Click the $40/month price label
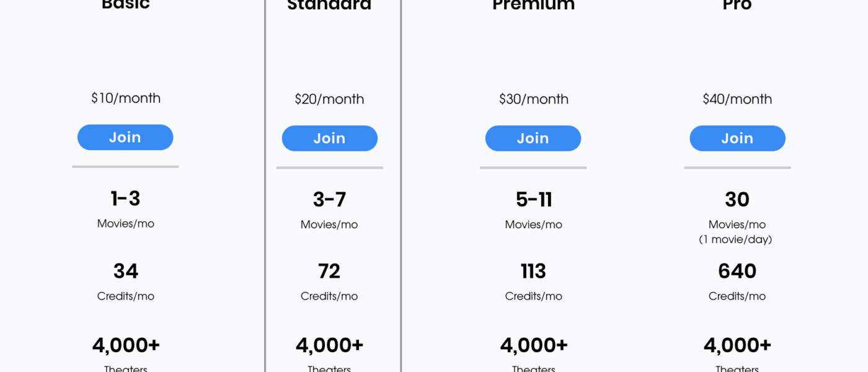 (x=737, y=99)
